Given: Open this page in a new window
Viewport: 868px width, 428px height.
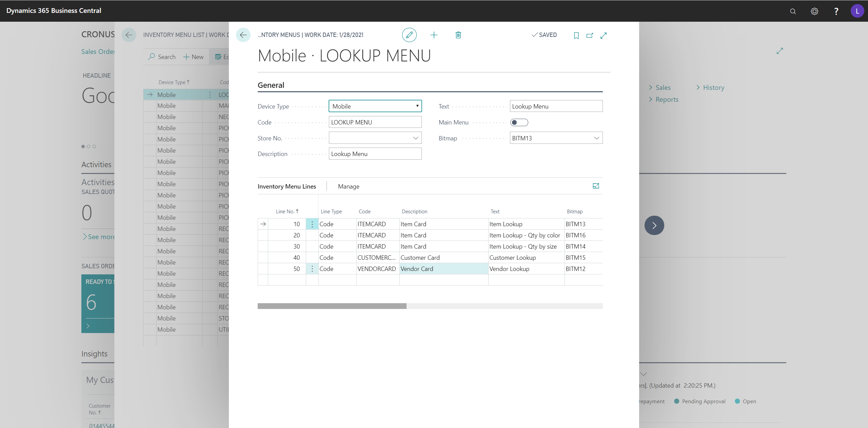Looking at the screenshot, I should tap(590, 35).
